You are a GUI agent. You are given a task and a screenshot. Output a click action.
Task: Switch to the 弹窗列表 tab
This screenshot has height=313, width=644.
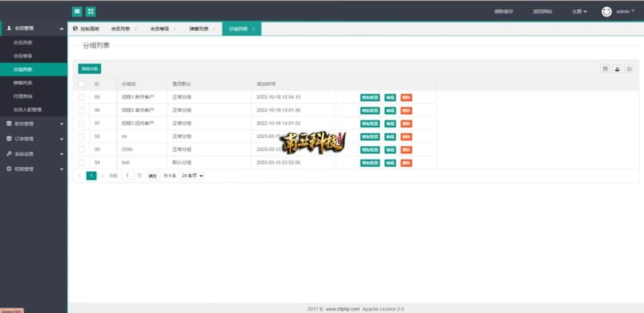click(x=199, y=29)
